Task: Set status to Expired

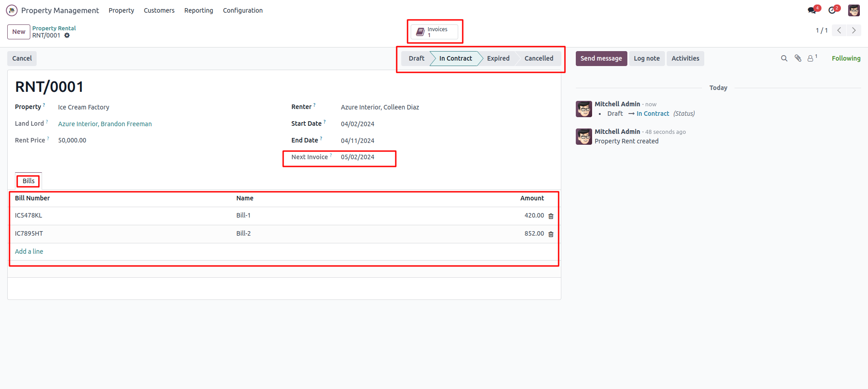Action: pyautogui.click(x=498, y=58)
